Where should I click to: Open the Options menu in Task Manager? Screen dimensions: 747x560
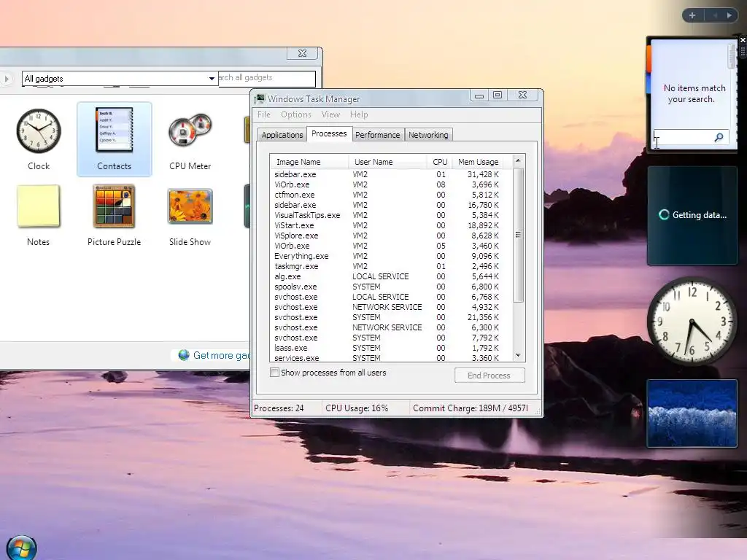point(296,114)
